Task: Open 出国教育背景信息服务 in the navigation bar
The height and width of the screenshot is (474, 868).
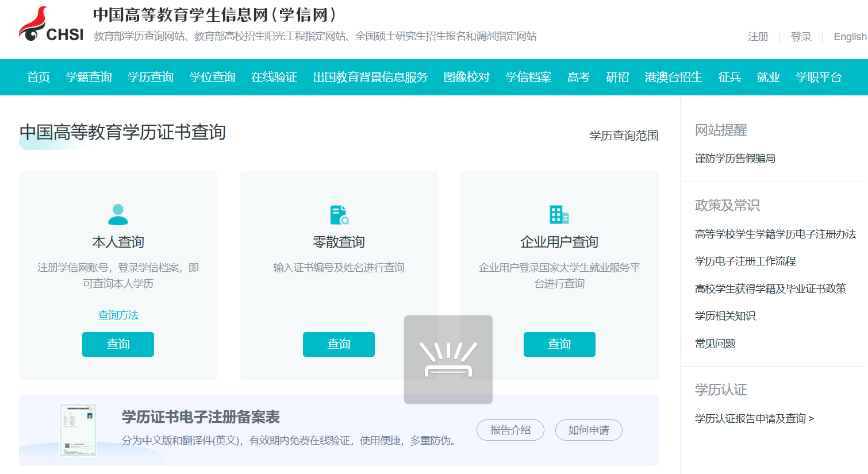Action: click(x=370, y=77)
